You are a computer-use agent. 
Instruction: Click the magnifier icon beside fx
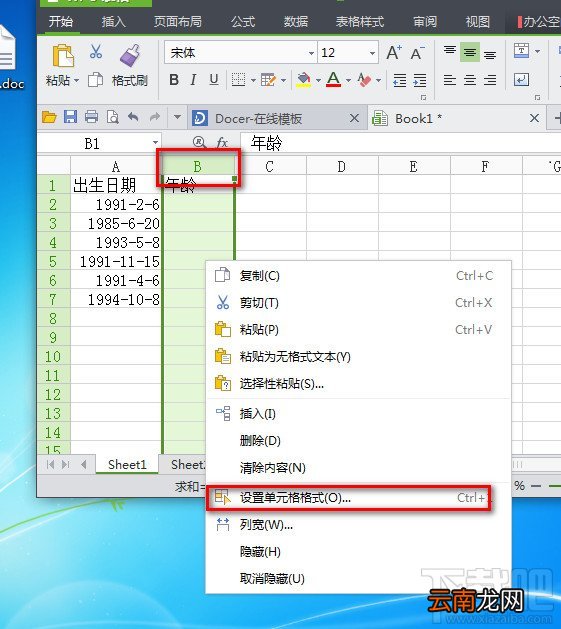pyautogui.click(x=199, y=142)
